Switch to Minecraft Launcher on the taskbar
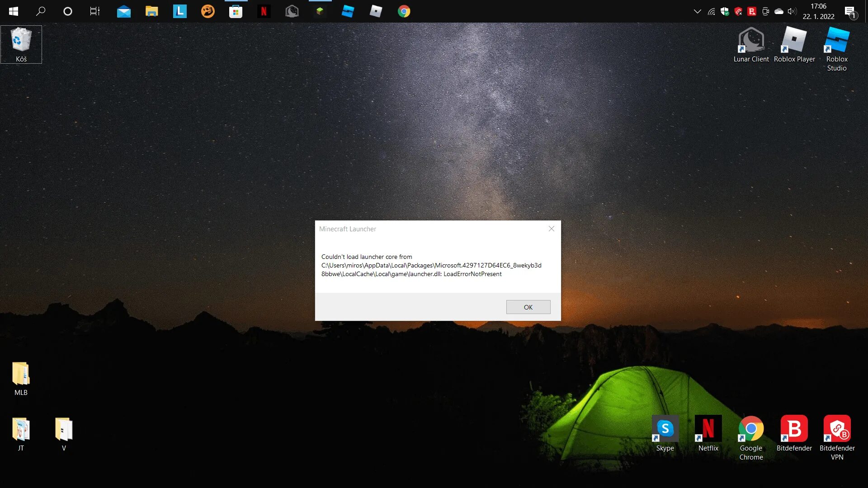Image resolution: width=868 pixels, height=488 pixels. pyautogui.click(x=320, y=11)
